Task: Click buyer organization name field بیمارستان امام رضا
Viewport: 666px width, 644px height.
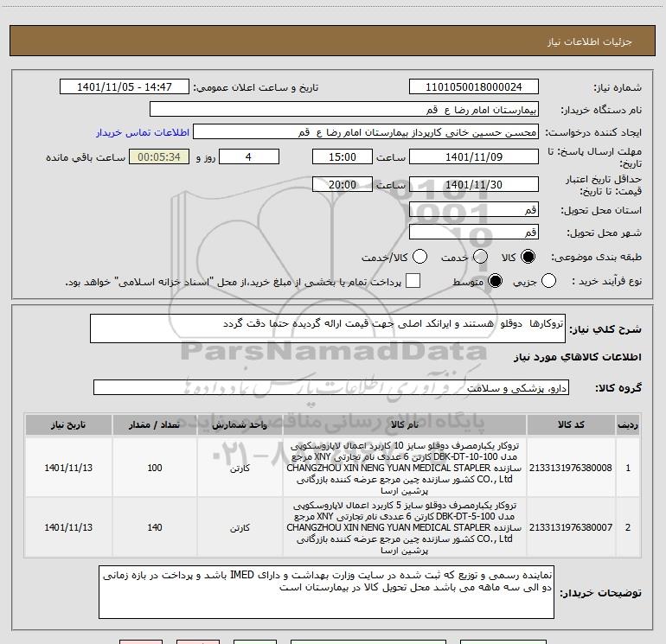Action: coord(344,110)
